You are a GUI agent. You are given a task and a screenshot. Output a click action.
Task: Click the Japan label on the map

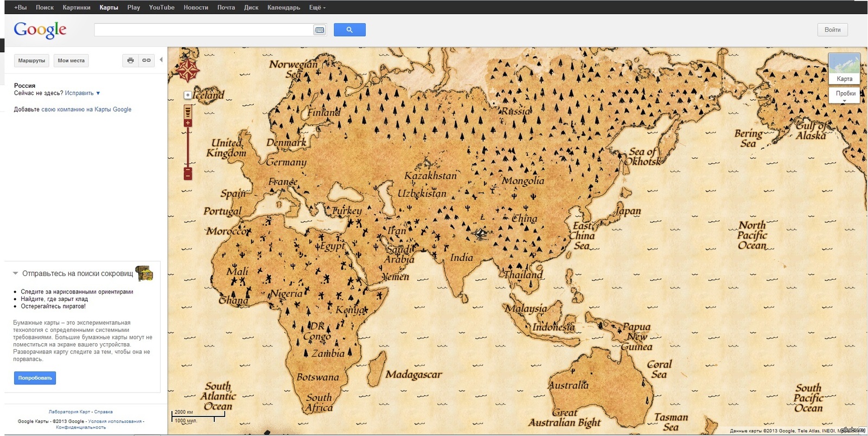(628, 211)
